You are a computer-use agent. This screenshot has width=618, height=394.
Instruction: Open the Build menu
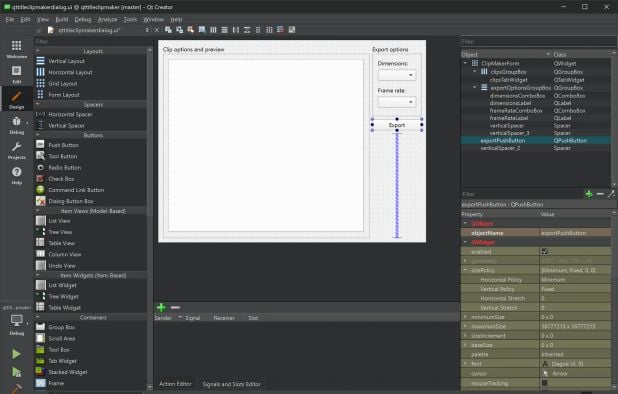point(61,19)
